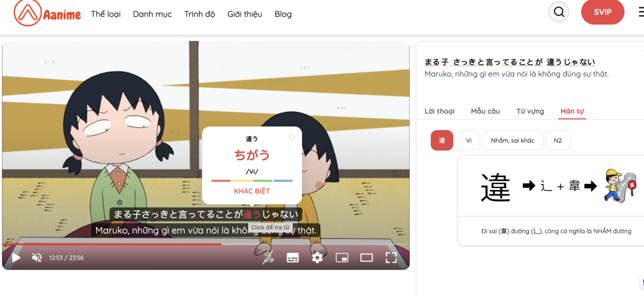Enable picture-in-picture mini player
The image size is (644, 296).
click(x=342, y=258)
